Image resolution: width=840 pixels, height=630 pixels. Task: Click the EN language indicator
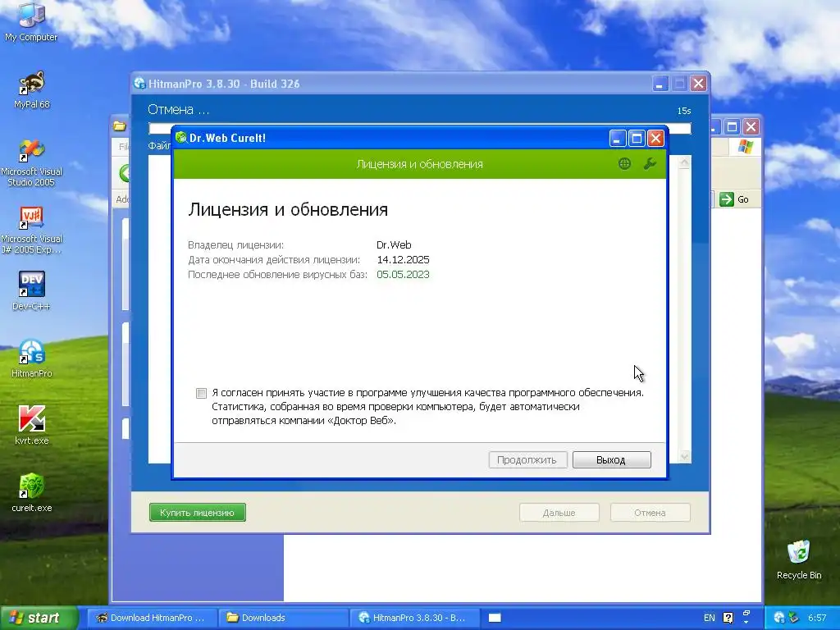click(710, 618)
